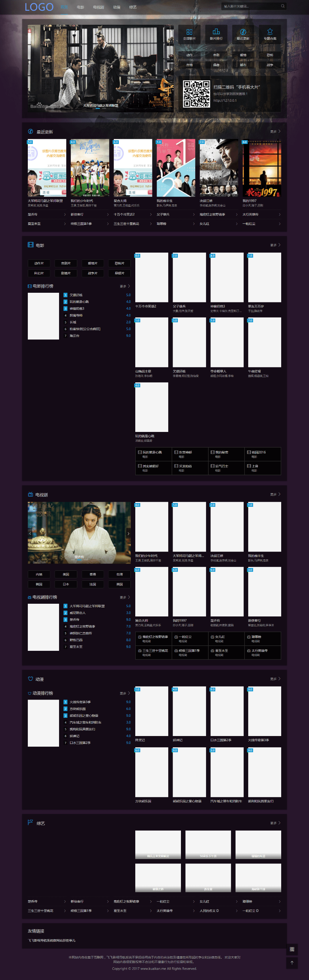Screen dimensions: 309x980
Task: Go to next slide in 电视剧 carousel
Action: point(128,533)
